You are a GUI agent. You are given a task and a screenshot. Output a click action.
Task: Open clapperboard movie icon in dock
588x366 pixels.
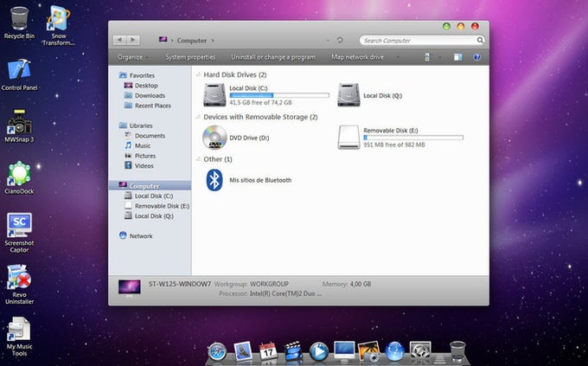point(294,351)
